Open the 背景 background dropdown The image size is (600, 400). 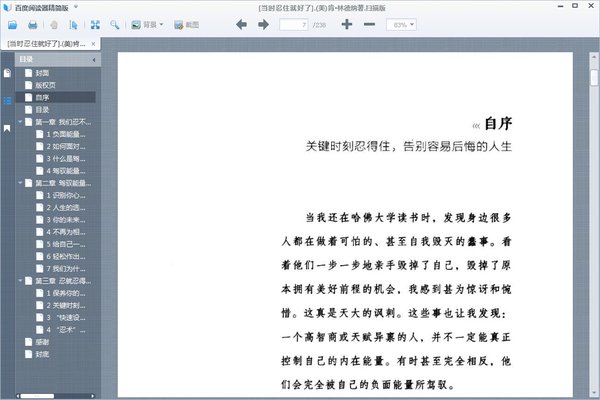coord(149,24)
